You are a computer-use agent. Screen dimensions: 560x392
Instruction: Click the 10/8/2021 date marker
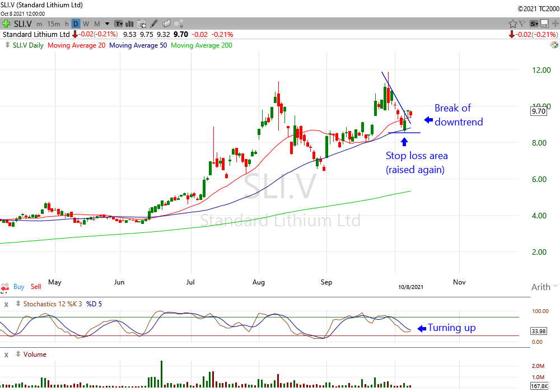click(x=410, y=287)
